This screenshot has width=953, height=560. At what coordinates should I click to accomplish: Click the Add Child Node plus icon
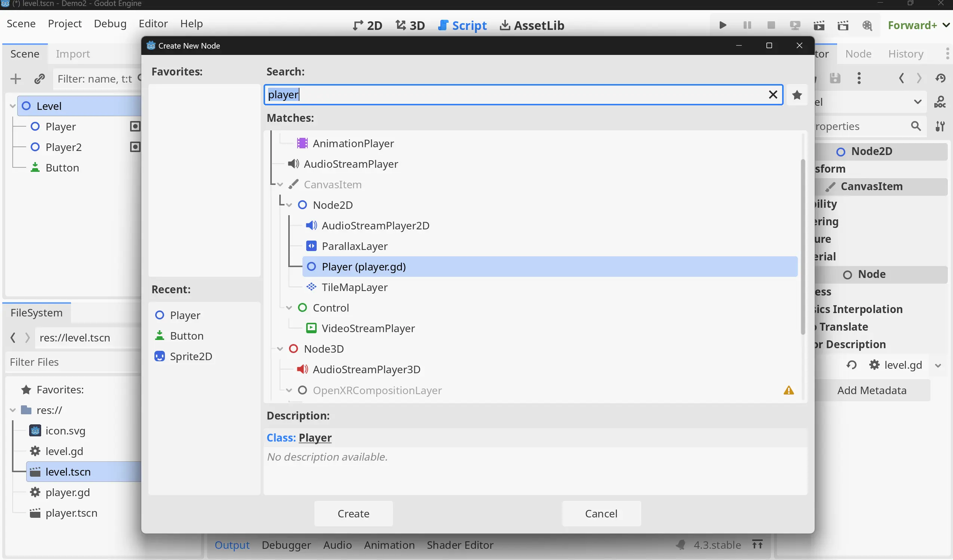15,78
